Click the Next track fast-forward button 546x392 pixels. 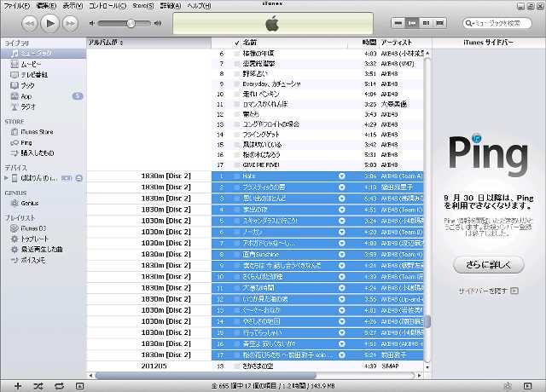pos(71,22)
